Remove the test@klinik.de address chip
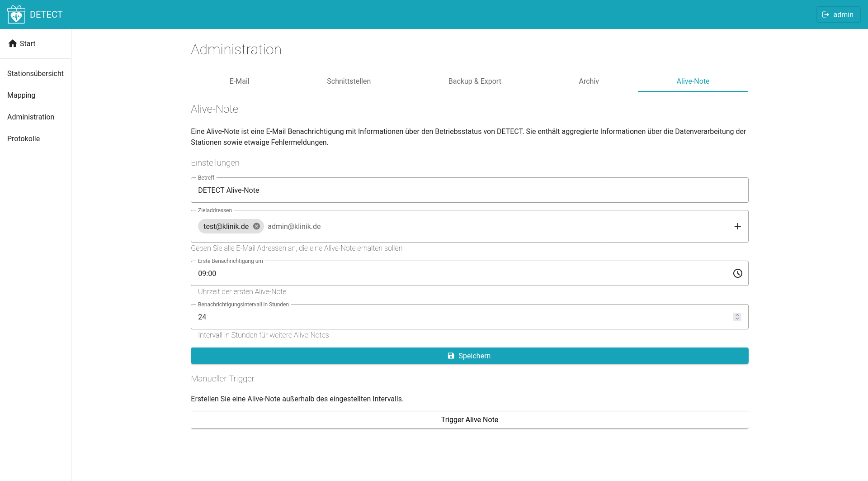868x481 pixels. click(x=256, y=226)
